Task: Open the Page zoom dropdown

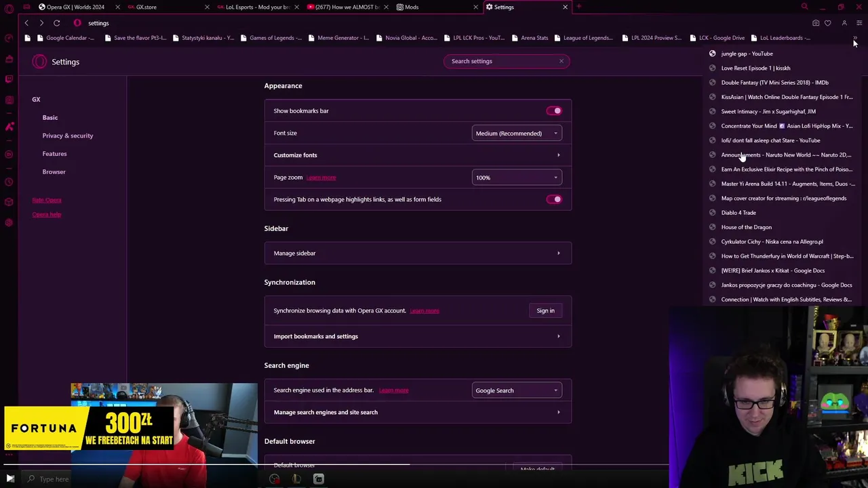Action: (517, 178)
